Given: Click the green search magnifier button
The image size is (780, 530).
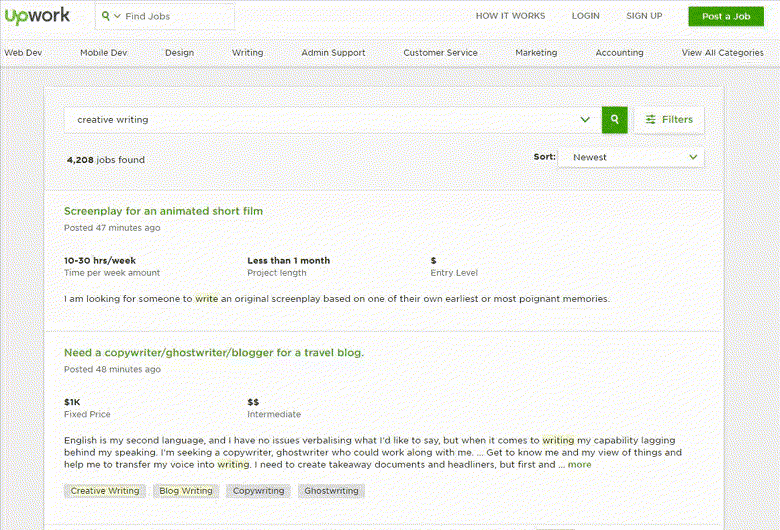Looking at the screenshot, I should pyautogui.click(x=614, y=119).
